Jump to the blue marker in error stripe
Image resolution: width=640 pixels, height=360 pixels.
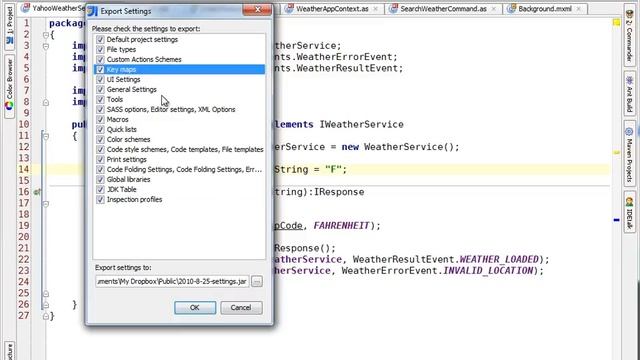point(616,220)
